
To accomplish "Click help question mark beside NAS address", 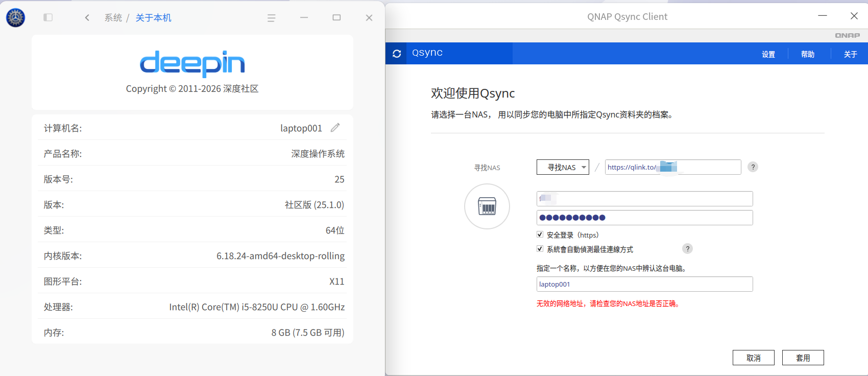I will (753, 167).
